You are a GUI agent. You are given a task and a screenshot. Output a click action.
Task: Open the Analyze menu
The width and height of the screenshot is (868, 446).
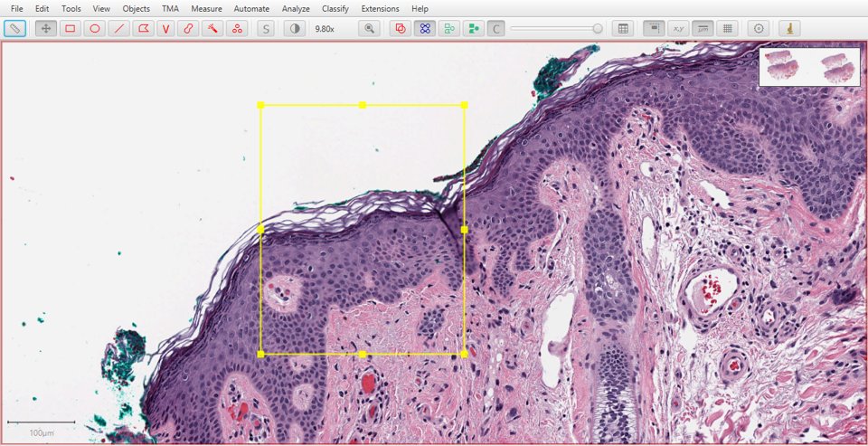coord(296,9)
